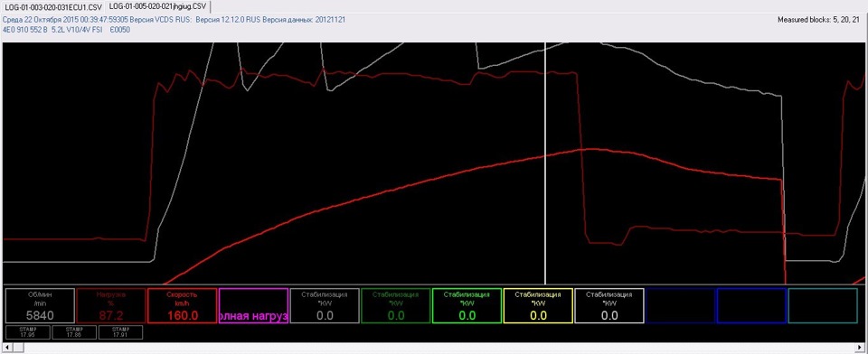The image size is (868, 354).
Task: Select the gray Стабилизация °KW box after magenta box
Action: pyautogui.click(x=325, y=306)
